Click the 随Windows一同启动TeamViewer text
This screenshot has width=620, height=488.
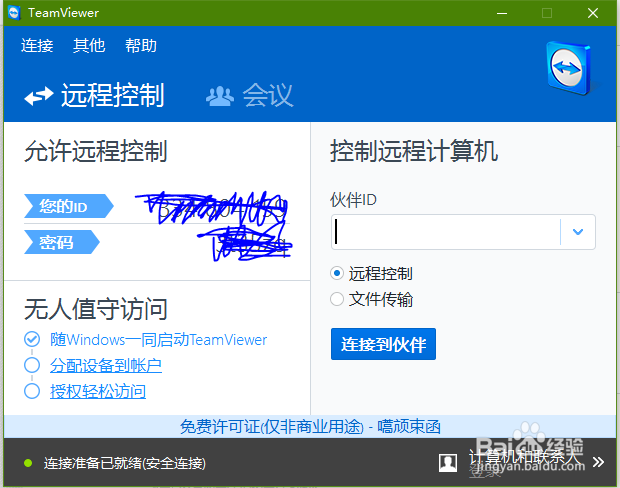[x=158, y=340]
